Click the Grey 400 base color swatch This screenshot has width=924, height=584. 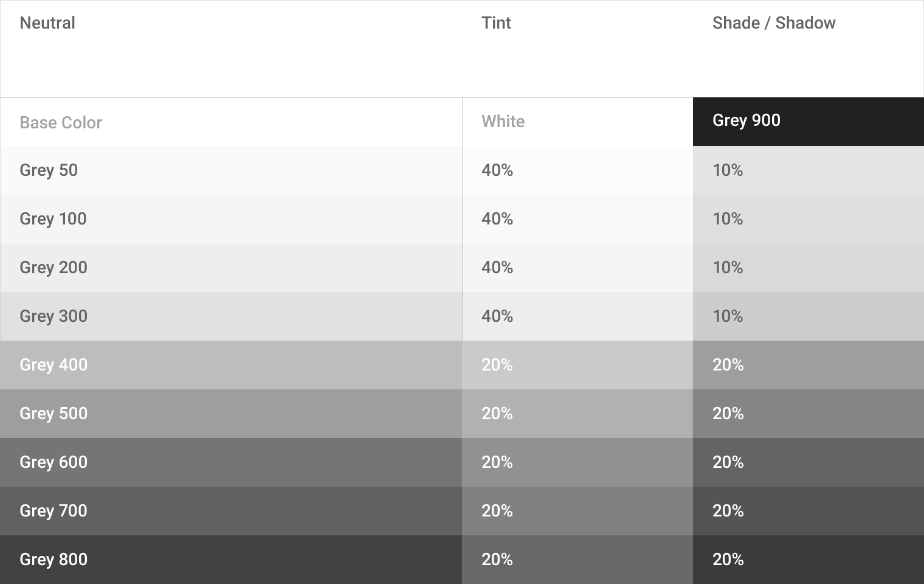pos(231,365)
